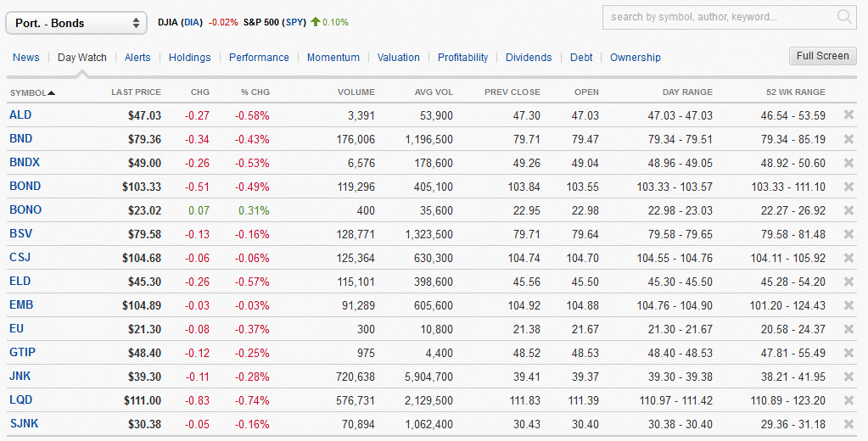Click X icon for EMB row
Viewport: 868px width, 441px height.
[848, 305]
